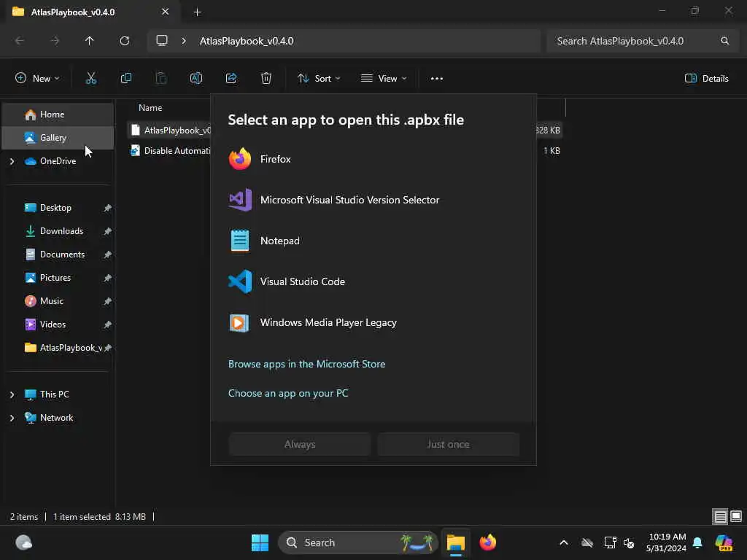
Task: Click the search magnifier icon
Action: (724, 41)
